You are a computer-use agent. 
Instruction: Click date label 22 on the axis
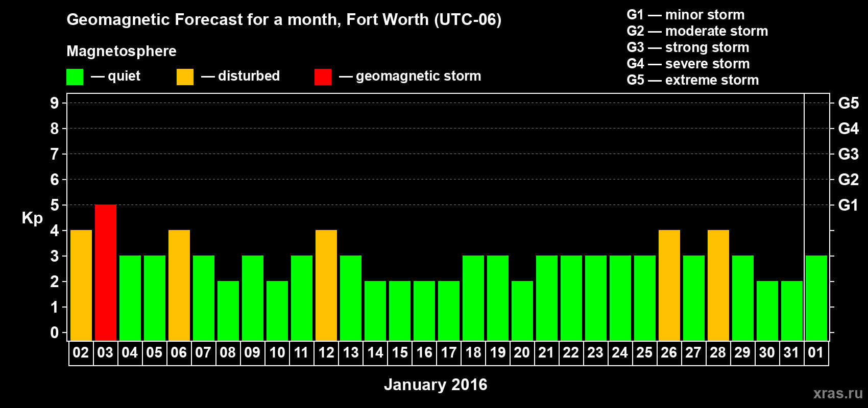[571, 352]
